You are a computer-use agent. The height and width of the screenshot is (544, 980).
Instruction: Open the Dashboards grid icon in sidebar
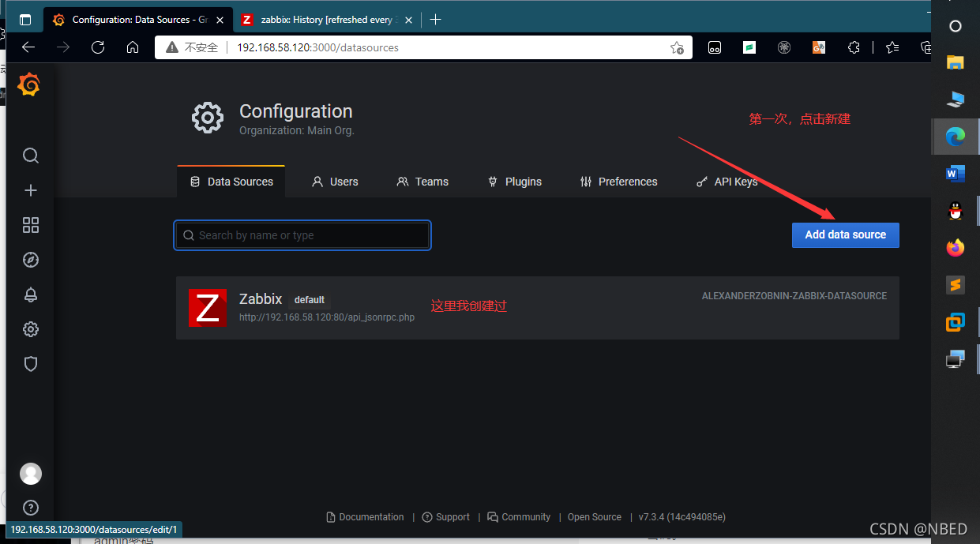click(31, 225)
